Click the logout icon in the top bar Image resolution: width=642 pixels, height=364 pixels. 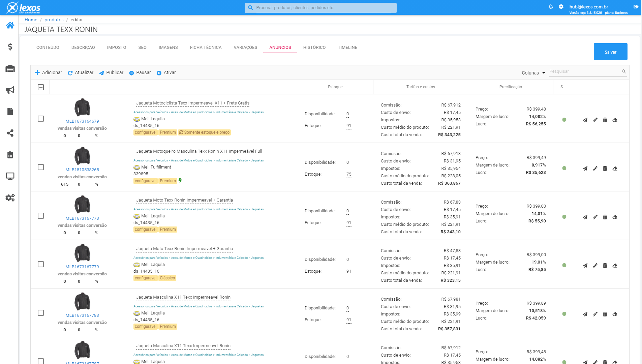pyautogui.click(x=636, y=7)
